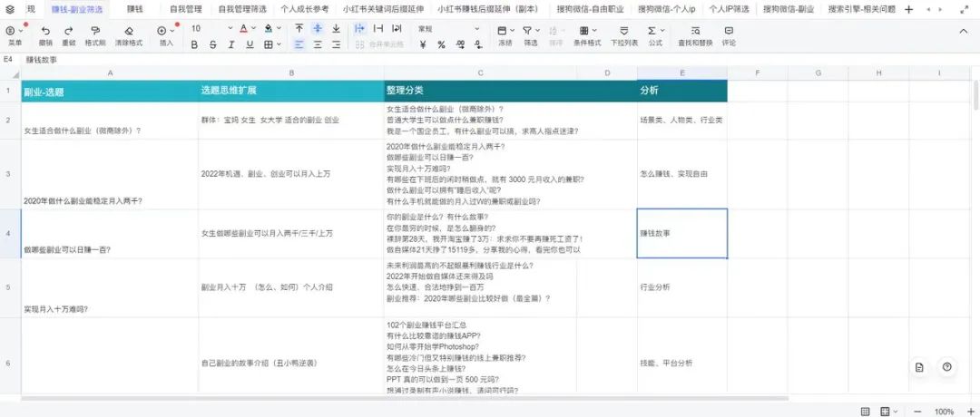Switch to the 赚钱 sheet tab
Viewport: 980px width, 417px height.
tap(134, 9)
